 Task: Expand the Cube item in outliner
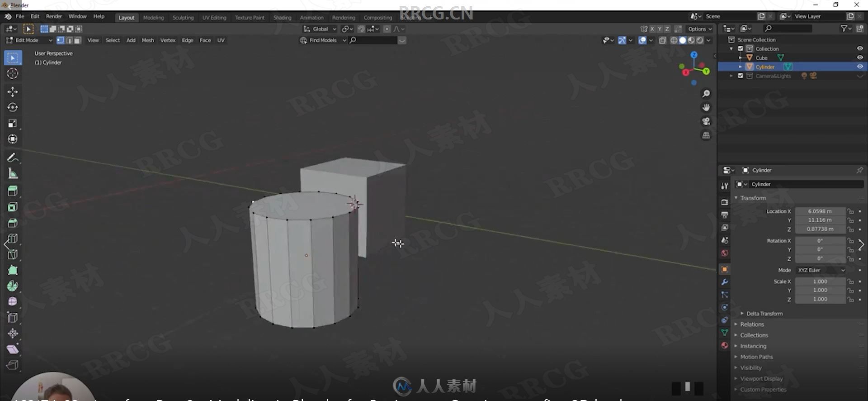click(740, 57)
